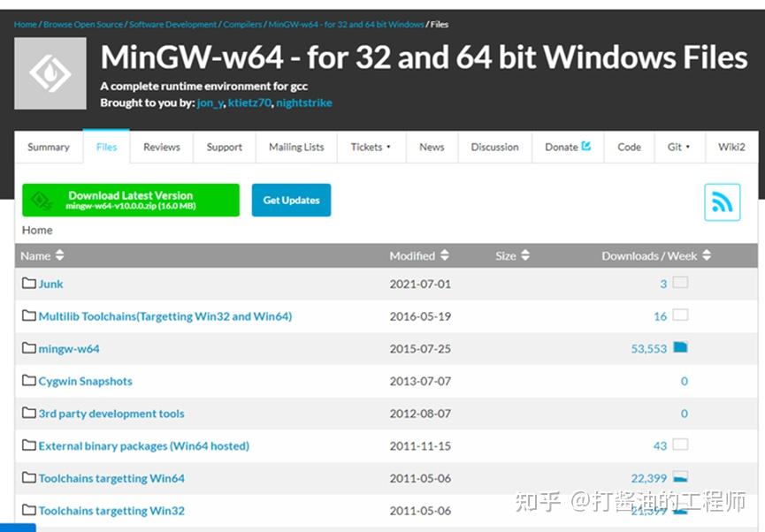The height and width of the screenshot is (532, 765).
Task: Click the external link icon on Donate
Action: [585, 146]
